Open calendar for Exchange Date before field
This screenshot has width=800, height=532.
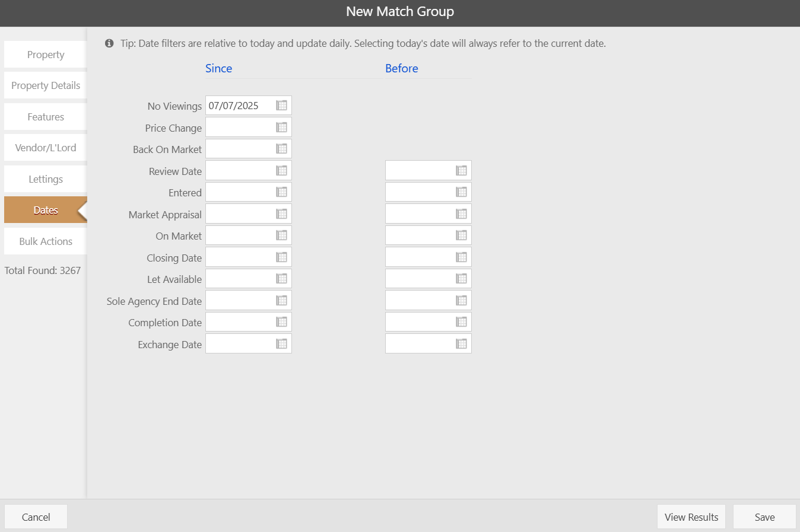(x=461, y=343)
